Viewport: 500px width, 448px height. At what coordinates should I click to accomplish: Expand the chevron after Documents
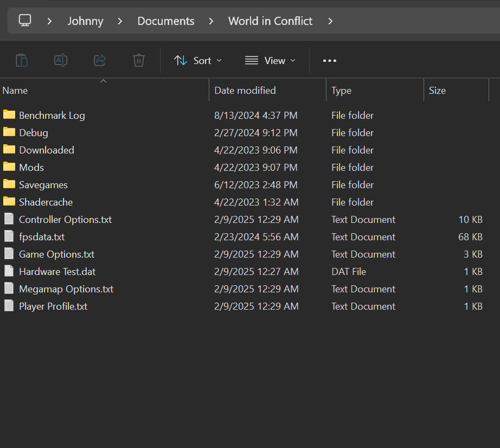(211, 21)
